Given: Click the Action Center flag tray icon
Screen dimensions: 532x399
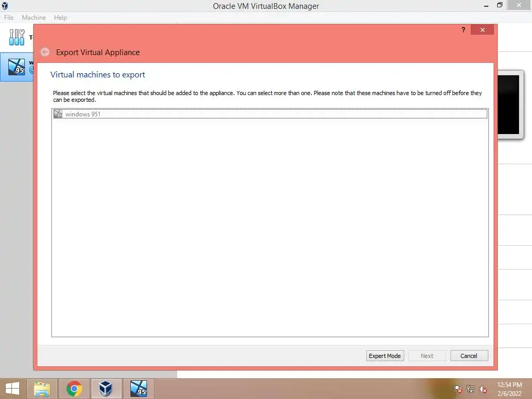Looking at the screenshot, I should (458, 389).
